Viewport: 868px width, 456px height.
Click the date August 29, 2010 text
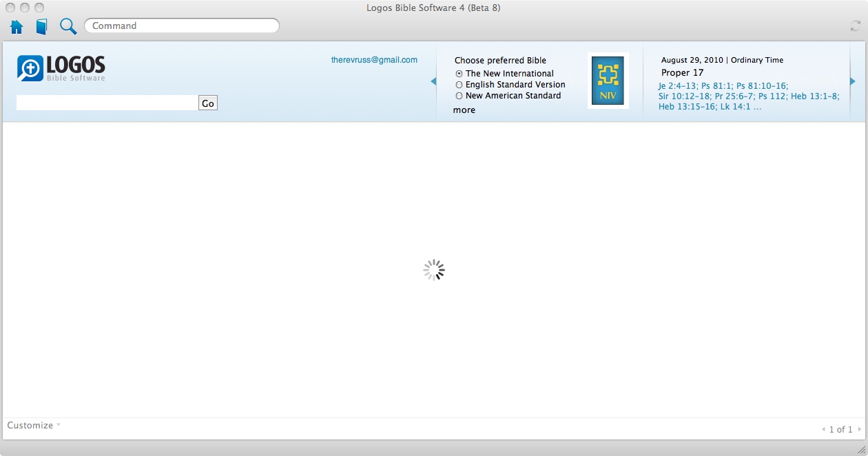coord(694,60)
